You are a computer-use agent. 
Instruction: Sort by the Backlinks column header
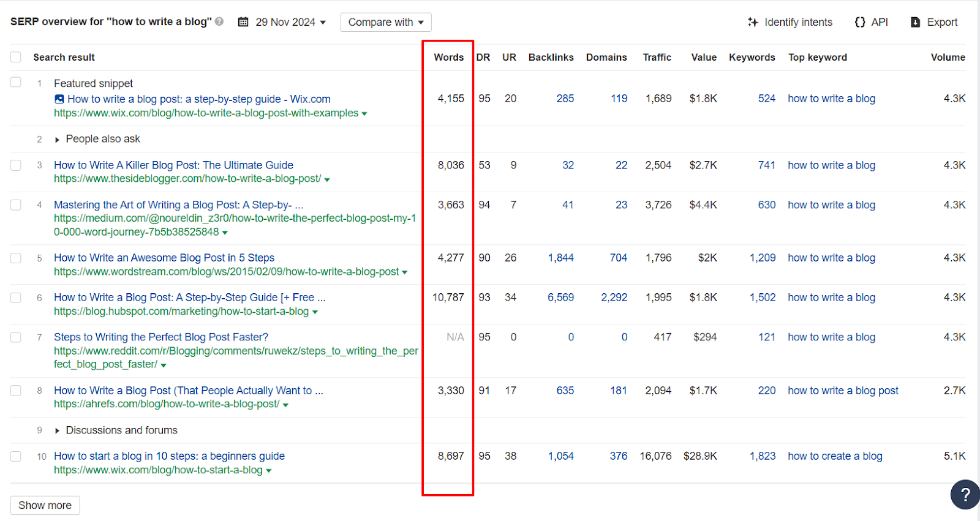(551, 57)
